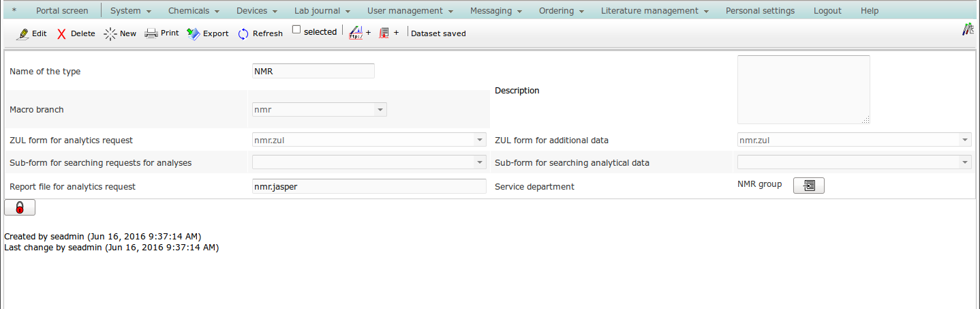This screenshot has width=980, height=309.
Task: Click the application logo icon at top right
Action: coord(968,29)
